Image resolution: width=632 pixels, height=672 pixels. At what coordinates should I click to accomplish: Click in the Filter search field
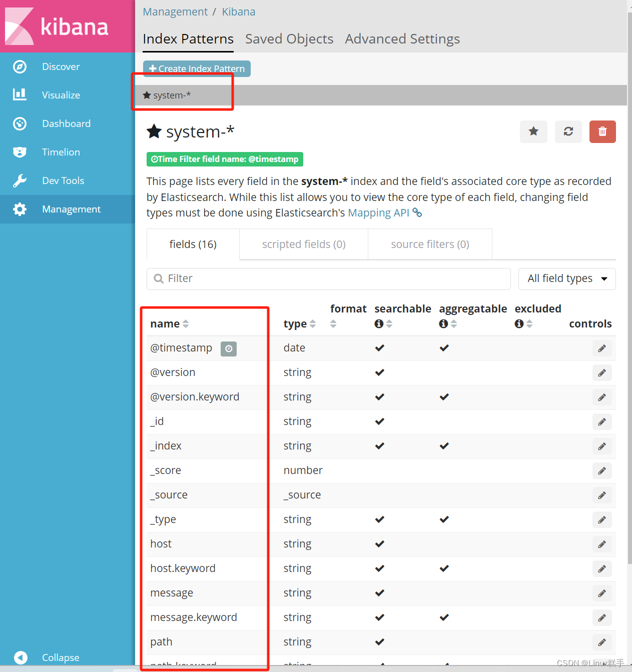(x=329, y=279)
